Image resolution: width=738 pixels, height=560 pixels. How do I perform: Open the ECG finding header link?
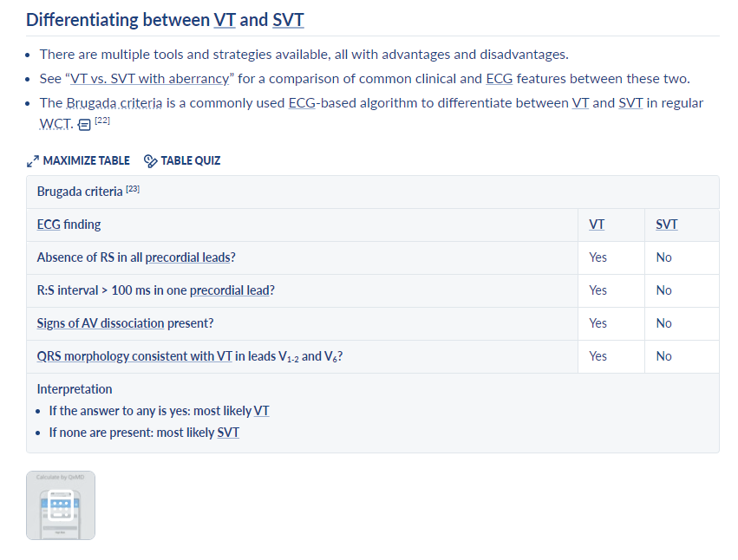[x=49, y=225]
